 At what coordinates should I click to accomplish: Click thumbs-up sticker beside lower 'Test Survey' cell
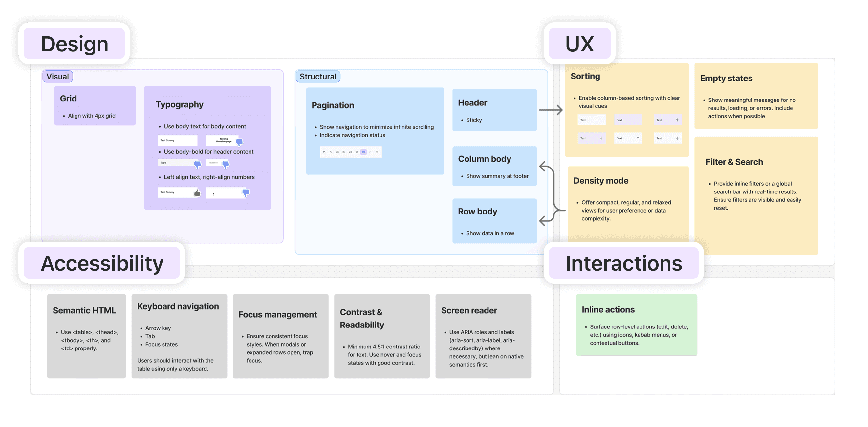tap(197, 193)
